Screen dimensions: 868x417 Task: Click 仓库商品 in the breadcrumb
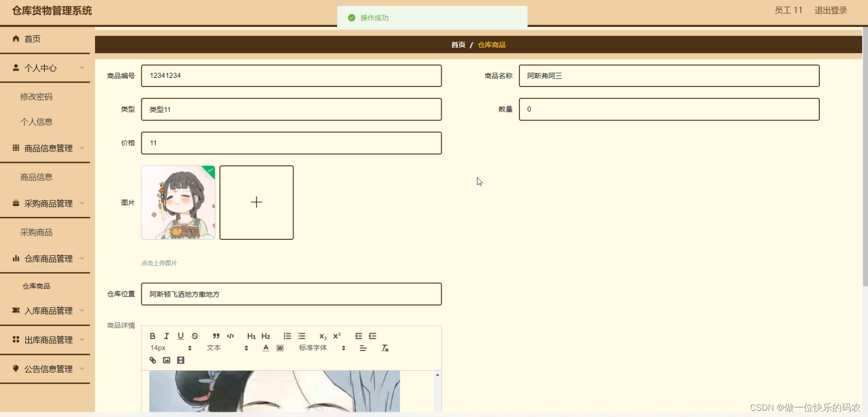point(492,45)
